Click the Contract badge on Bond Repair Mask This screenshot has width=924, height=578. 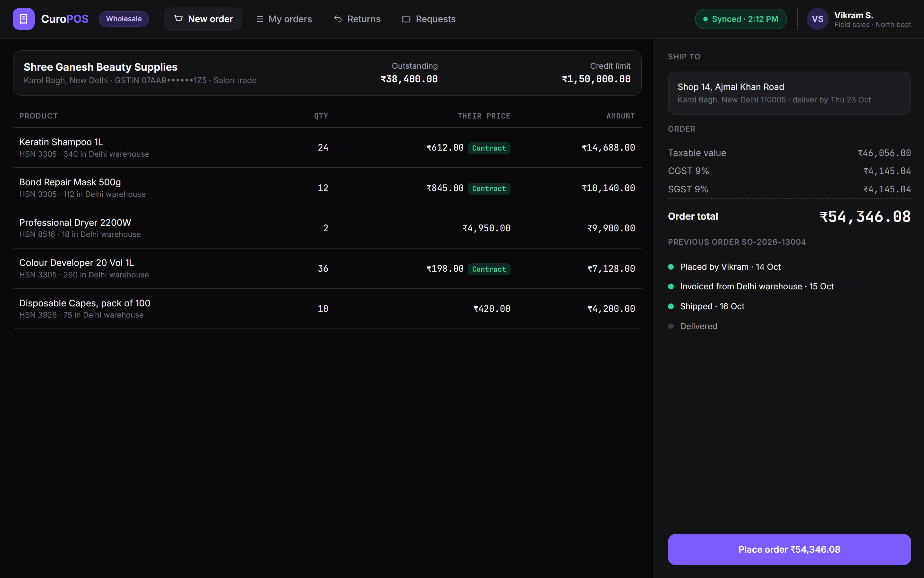(489, 188)
